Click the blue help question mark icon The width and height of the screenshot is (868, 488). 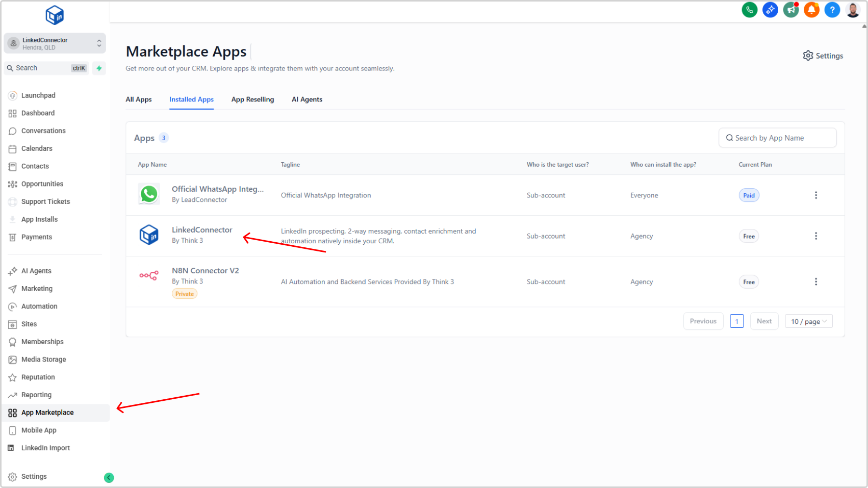(832, 10)
